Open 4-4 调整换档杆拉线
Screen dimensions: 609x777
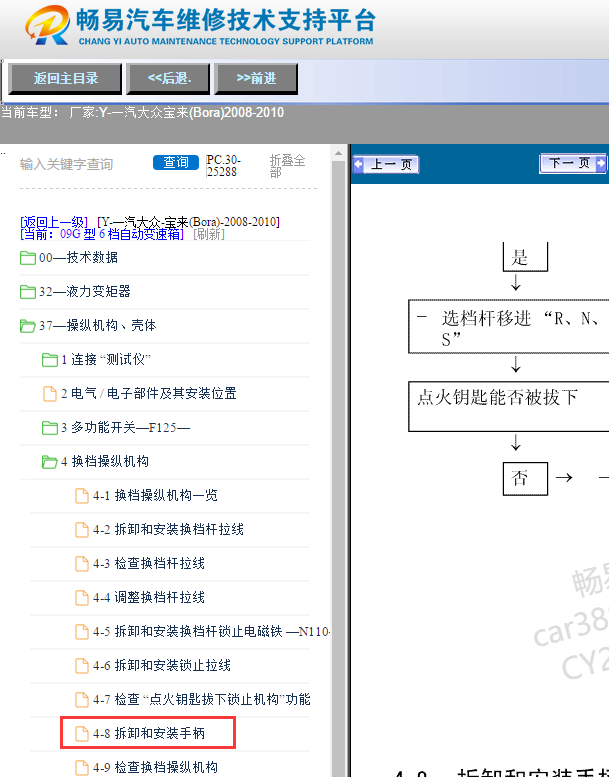click(x=149, y=598)
